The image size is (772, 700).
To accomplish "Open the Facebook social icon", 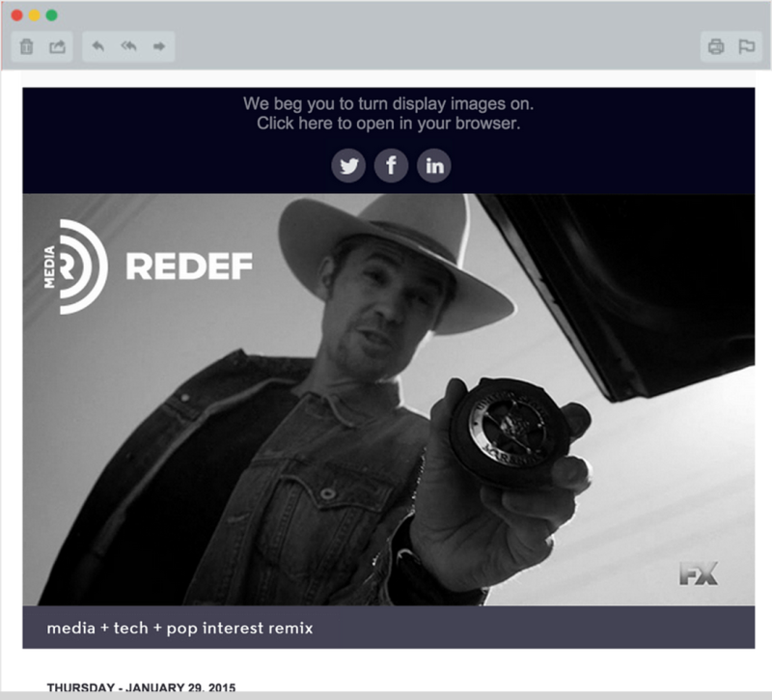I will coord(392,165).
